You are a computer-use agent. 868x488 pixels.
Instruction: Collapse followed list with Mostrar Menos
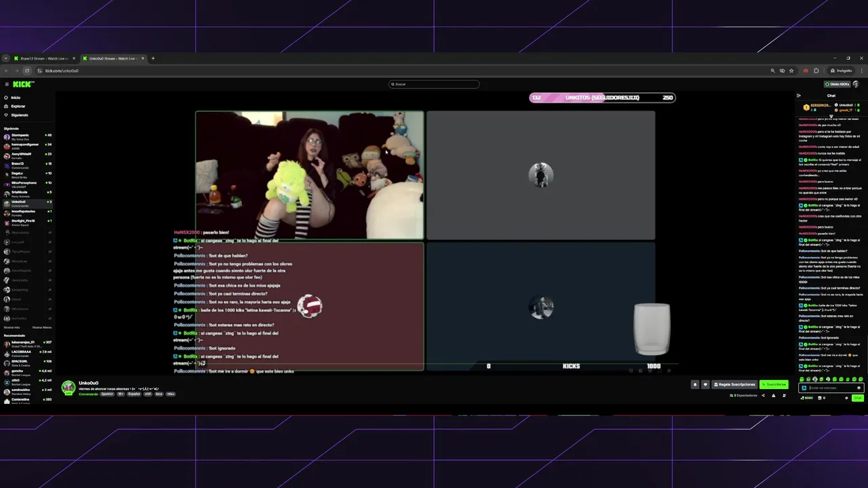pos(42,327)
